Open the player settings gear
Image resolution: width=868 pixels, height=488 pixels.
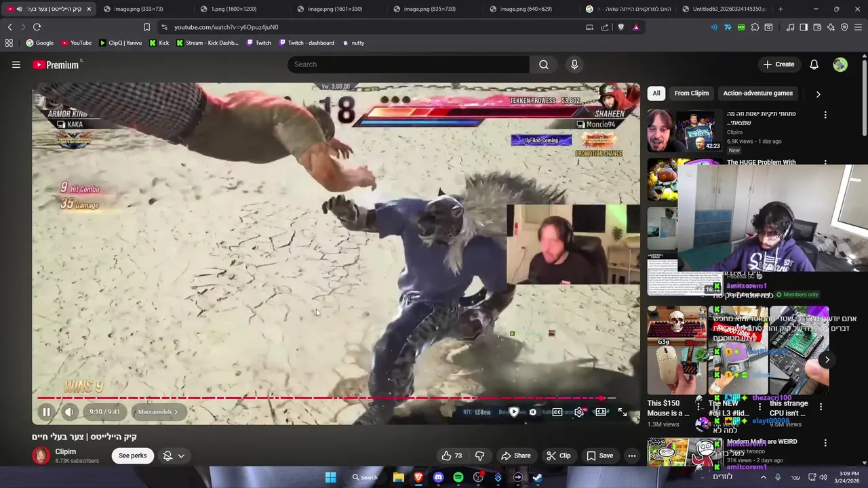579,412
